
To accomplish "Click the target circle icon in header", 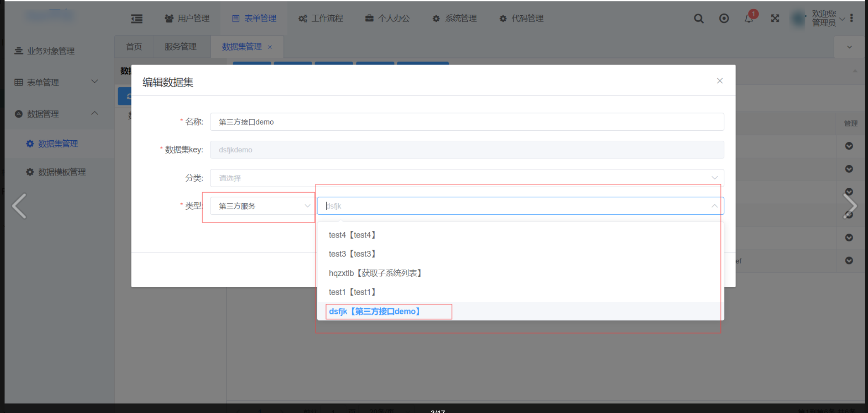I will (x=724, y=19).
